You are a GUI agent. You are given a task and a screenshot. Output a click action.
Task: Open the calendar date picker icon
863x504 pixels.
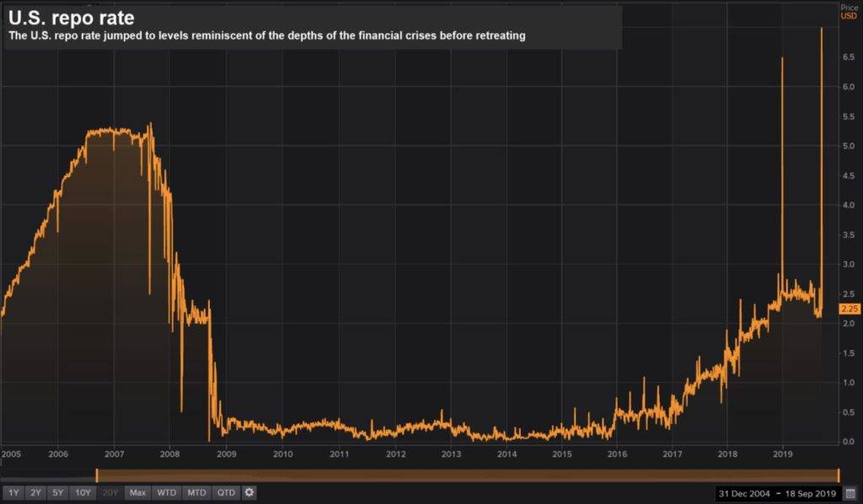pos(850,492)
